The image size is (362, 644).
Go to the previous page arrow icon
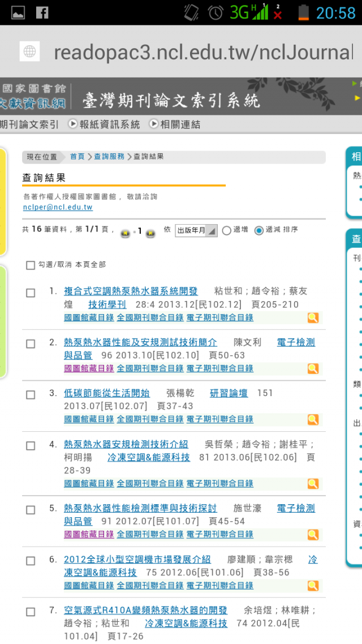pyautogui.click(x=125, y=233)
